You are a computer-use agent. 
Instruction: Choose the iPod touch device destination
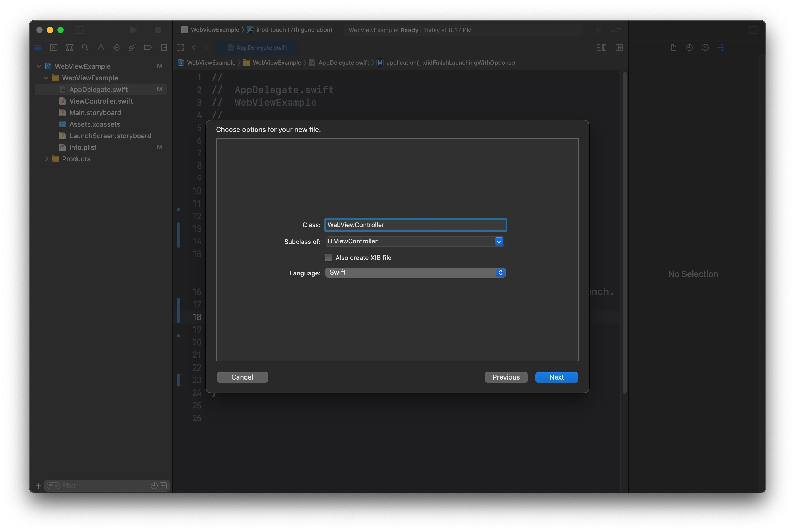coord(289,30)
